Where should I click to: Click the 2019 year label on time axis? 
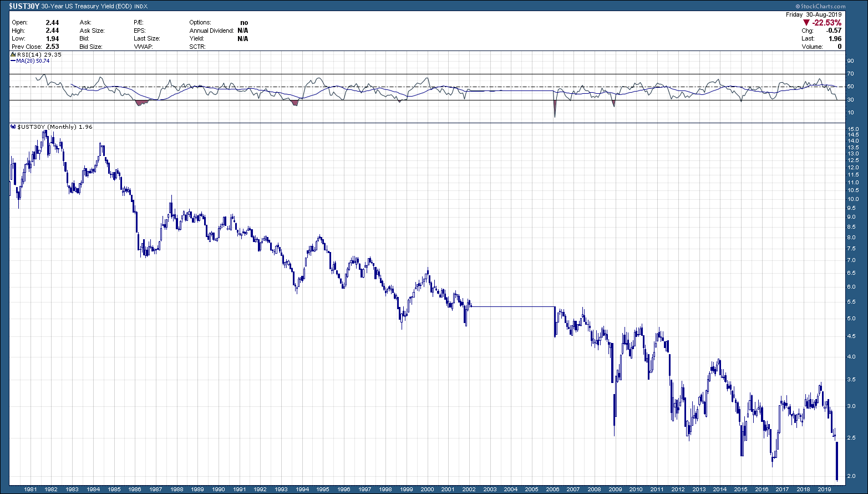[x=824, y=490]
